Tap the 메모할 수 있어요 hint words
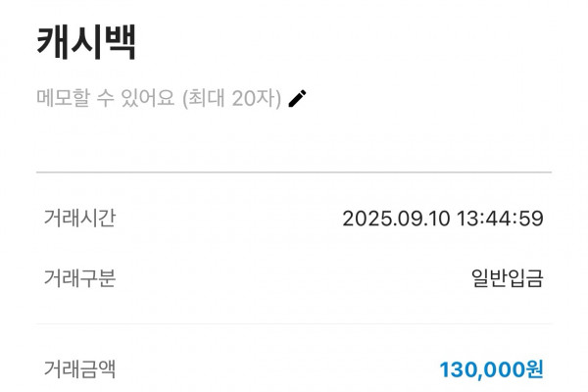Image resolution: width=588 pixels, height=392 pixels. point(106,98)
